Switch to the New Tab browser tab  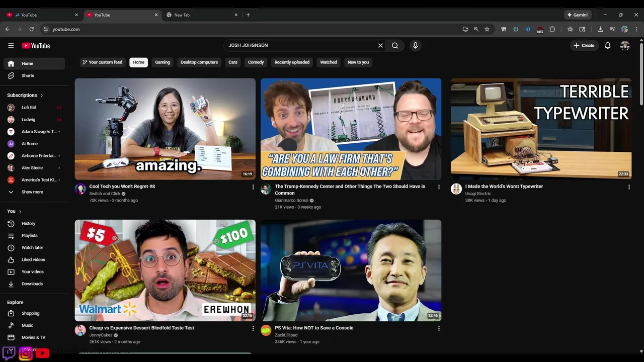tap(201, 15)
